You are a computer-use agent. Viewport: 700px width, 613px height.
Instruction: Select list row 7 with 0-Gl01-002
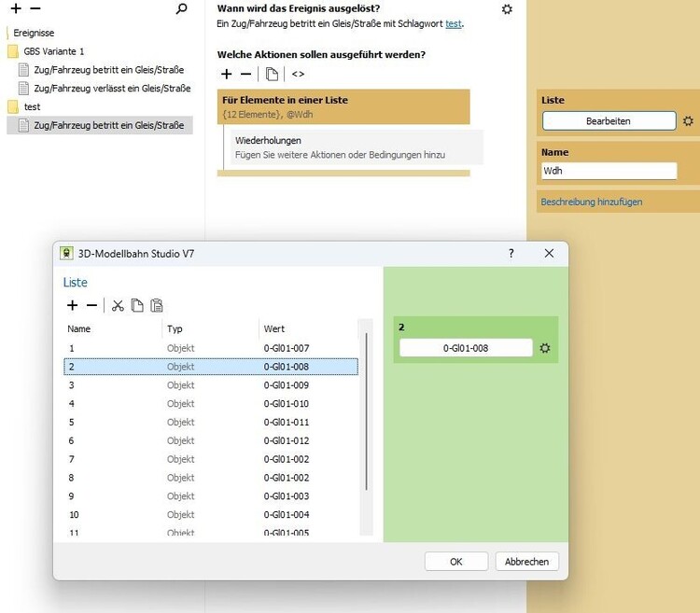pos(211,459)
